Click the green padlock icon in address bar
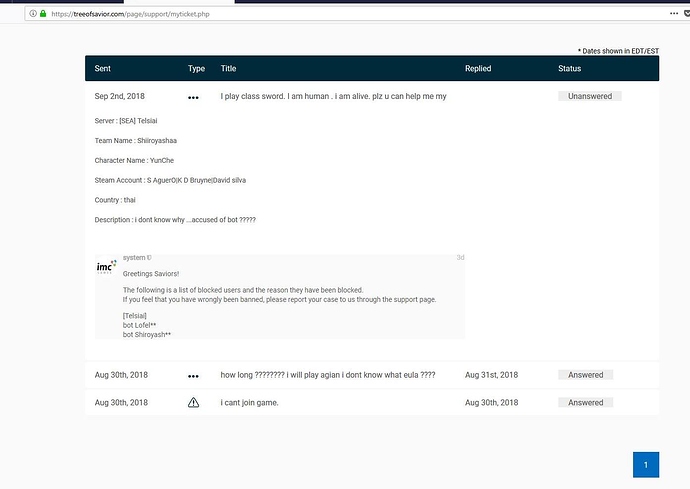 (43, 13)
